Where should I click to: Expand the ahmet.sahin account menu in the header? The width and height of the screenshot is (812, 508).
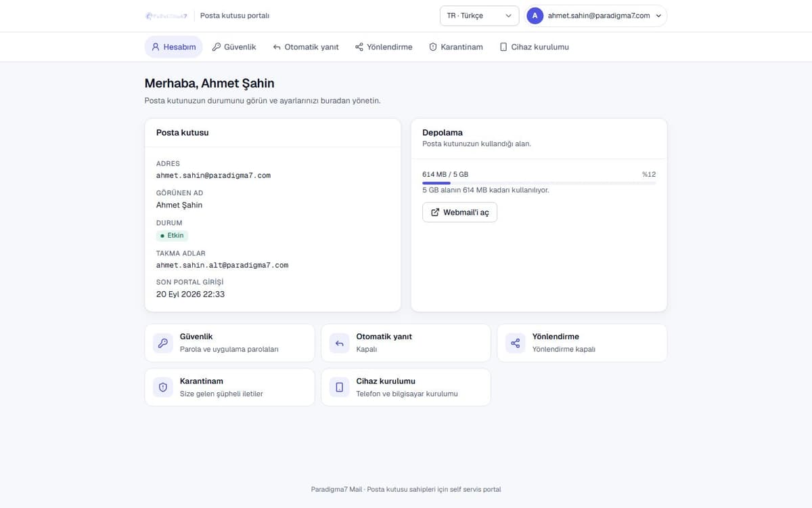[596, 16]
